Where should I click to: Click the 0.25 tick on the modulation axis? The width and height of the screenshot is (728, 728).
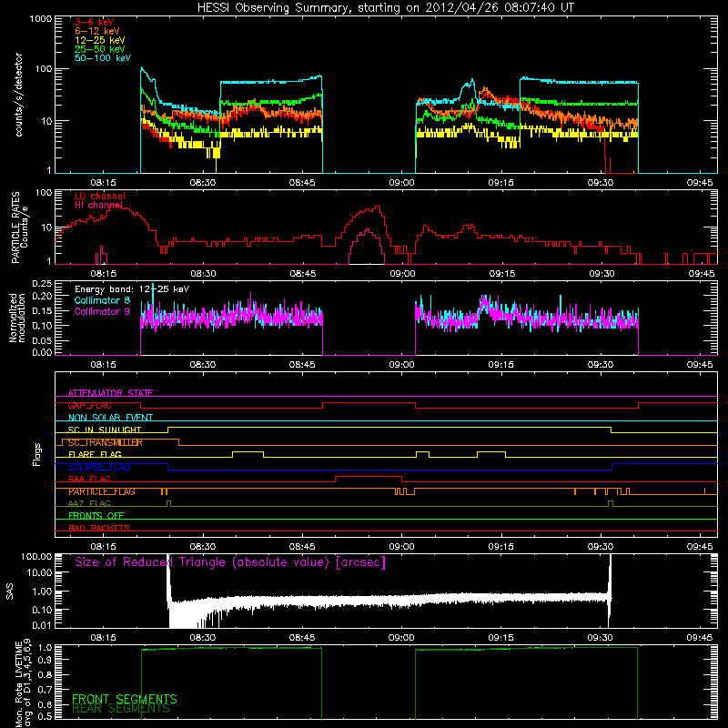tap(42, 284)
